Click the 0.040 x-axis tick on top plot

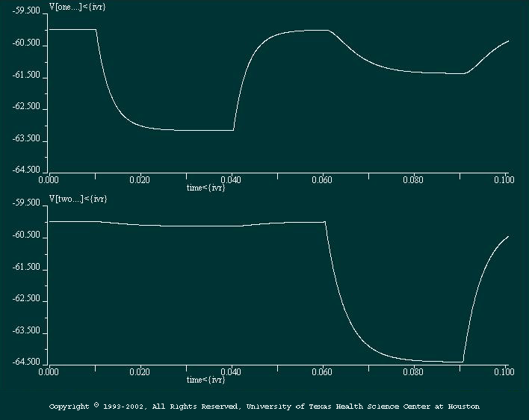231,180
